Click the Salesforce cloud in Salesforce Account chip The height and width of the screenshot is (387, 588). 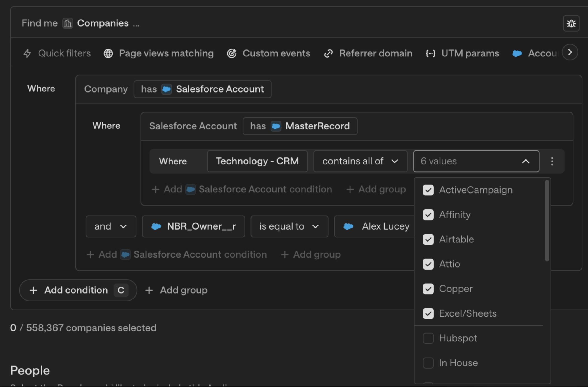[x=167, y=89]
